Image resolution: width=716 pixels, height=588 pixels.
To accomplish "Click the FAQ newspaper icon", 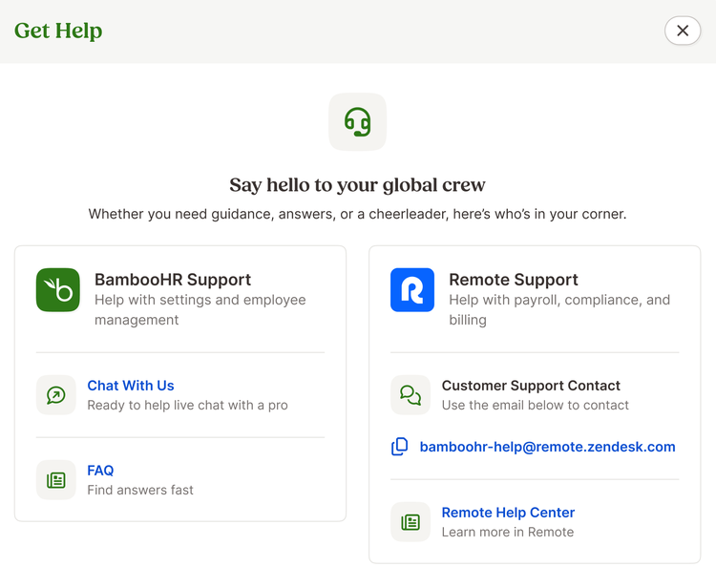I will (x=56, y=480).
